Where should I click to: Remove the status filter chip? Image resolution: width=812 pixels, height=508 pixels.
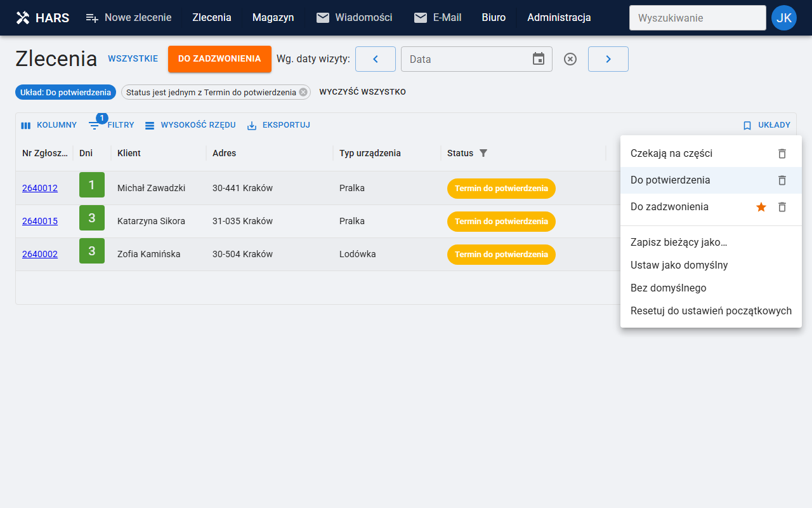tap(303, 92)
